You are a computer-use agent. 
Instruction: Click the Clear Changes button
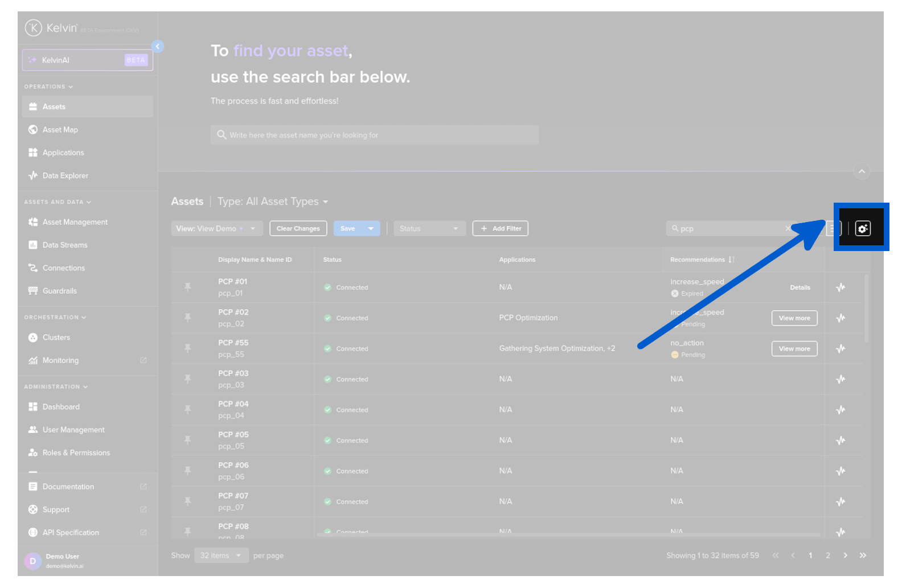pyautogui.click(x=298, y=229)
